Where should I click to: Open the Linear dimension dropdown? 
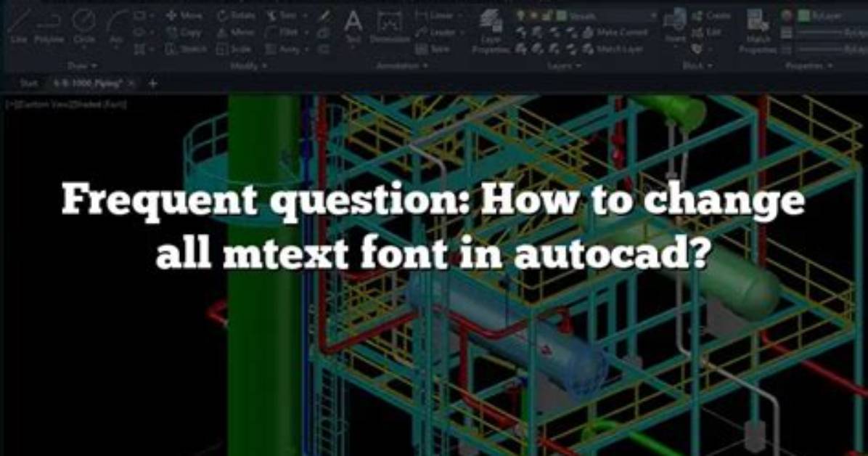460,16
